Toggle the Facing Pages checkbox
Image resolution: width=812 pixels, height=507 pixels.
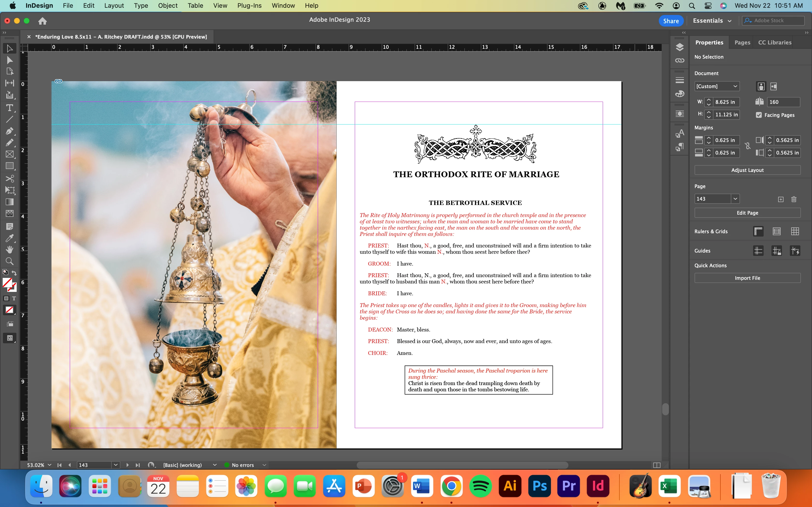tap(759, 115)
